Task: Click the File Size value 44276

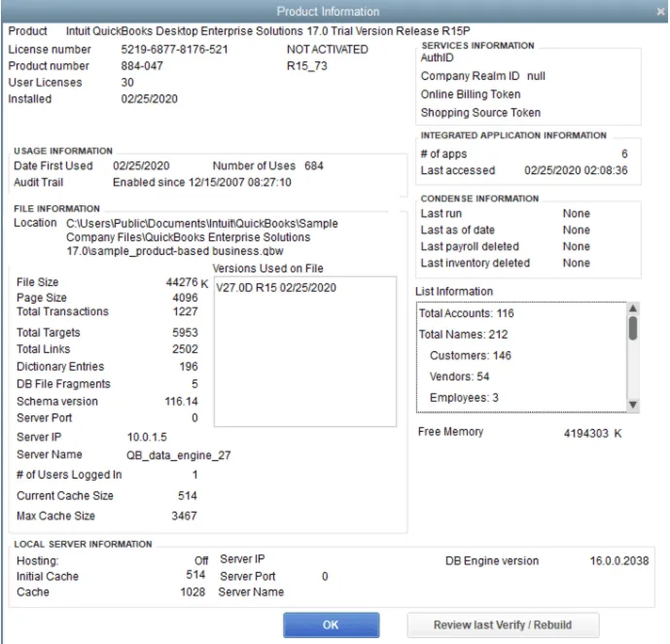Action: click(182, 282)
